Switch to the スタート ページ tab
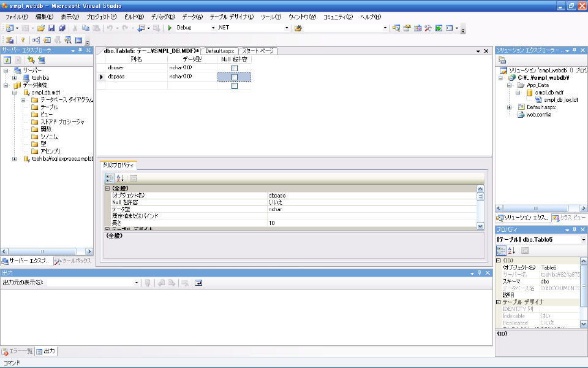This screenshot has height=368, width=588. [258, 51]
